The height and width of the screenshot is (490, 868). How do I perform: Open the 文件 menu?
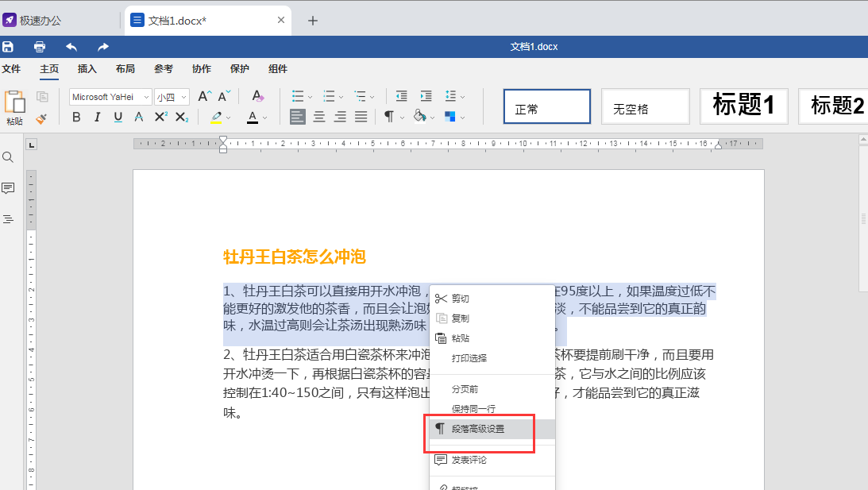11,69
